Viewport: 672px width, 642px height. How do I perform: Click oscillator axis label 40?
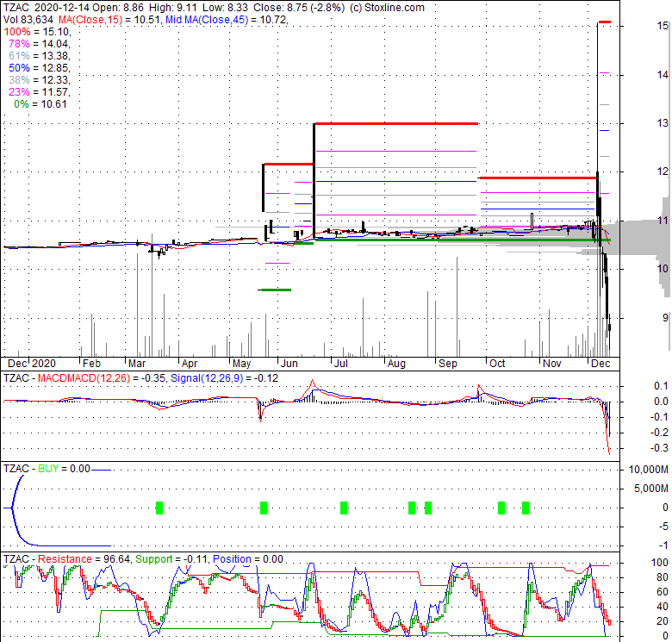[663, 606]
